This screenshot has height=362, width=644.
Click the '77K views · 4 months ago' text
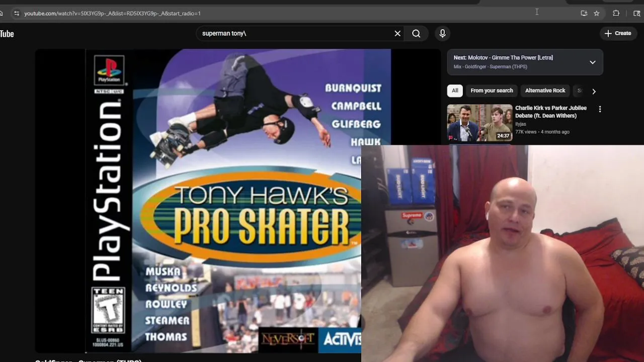(542, 132)
